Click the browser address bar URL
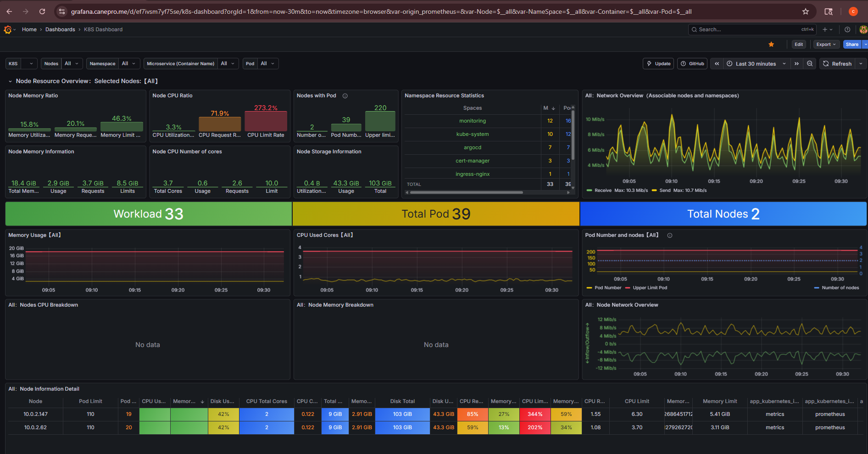Screen dimensions: 868x454 tap(381, 11)
